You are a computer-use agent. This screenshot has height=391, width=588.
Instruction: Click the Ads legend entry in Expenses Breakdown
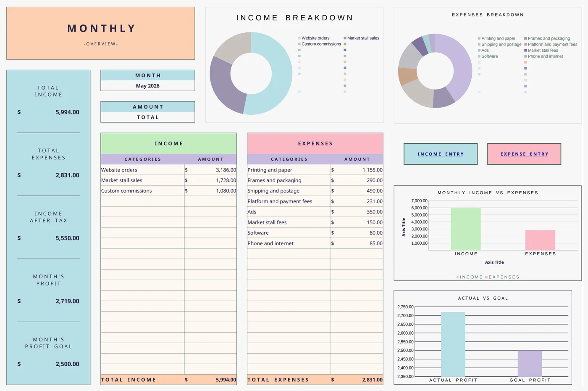[483, 50]
